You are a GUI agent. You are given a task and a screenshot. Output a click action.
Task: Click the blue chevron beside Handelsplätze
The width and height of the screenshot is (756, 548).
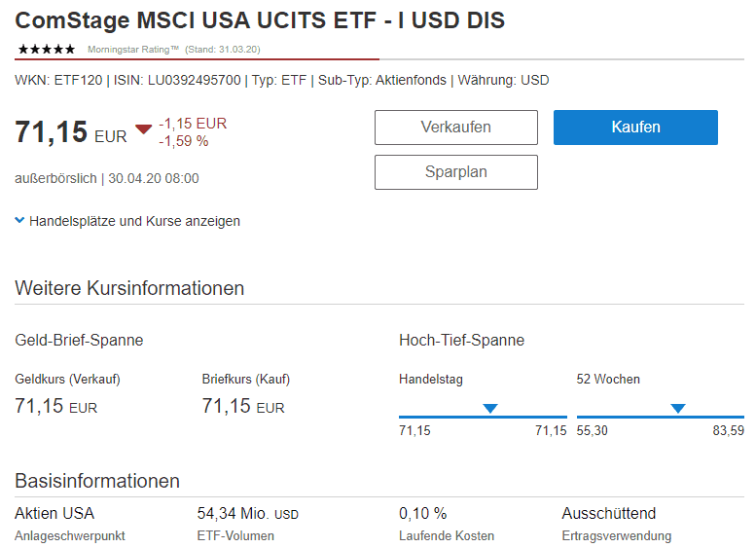(x=19, y=220)
